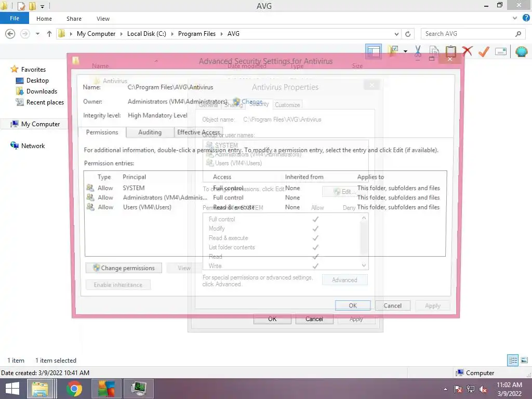Viewport: 532px width, 399px height.
Task: Expand the address bar history dropdown
Action: 396,34
